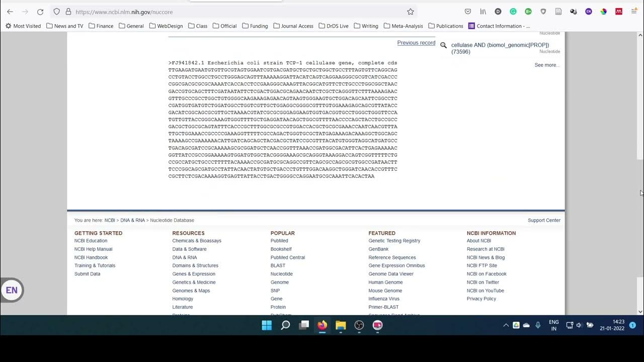644x362 pixels.
Task: Open the 14:23 clock and calendar
Action: (x=612, y=325)
